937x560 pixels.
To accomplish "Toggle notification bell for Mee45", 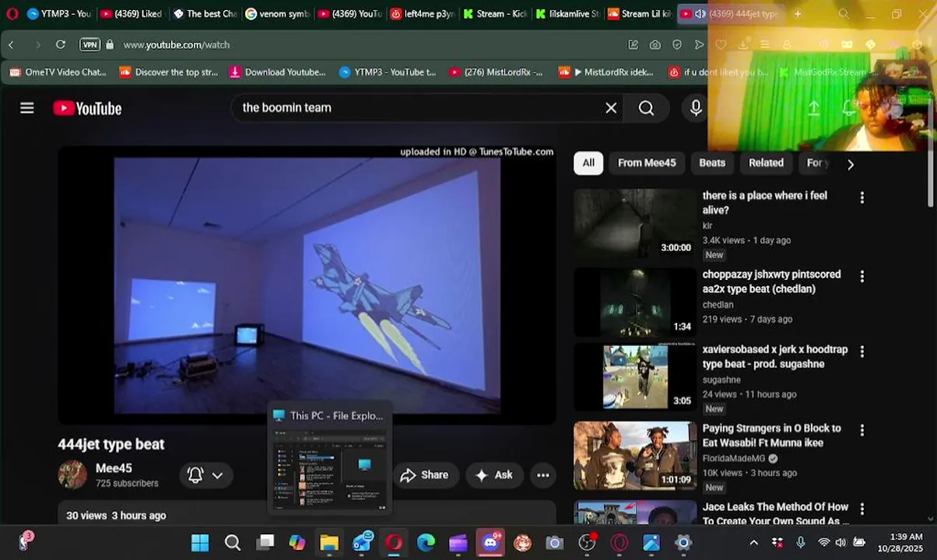I will (195, 475).
